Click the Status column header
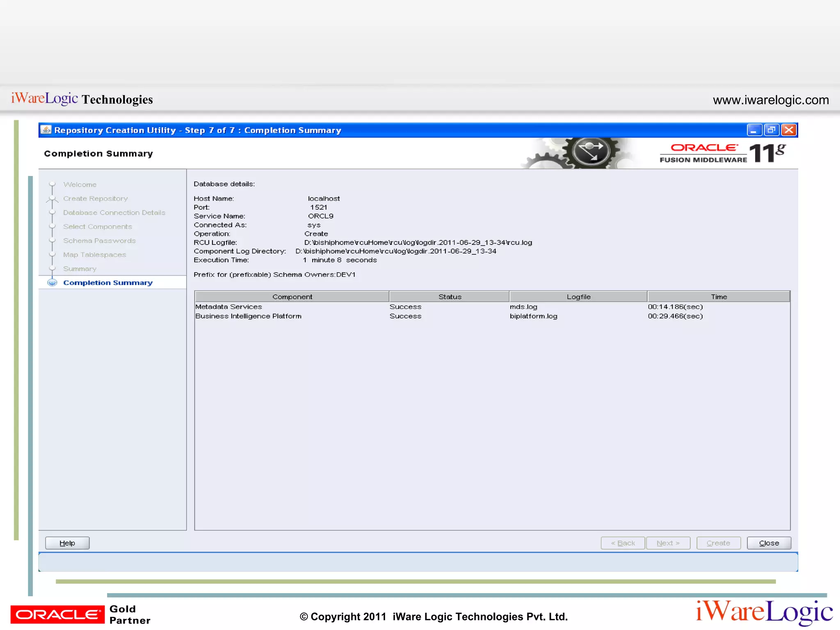Image resolution: width=840 pixels, height=630 pixels. (450, 297)
